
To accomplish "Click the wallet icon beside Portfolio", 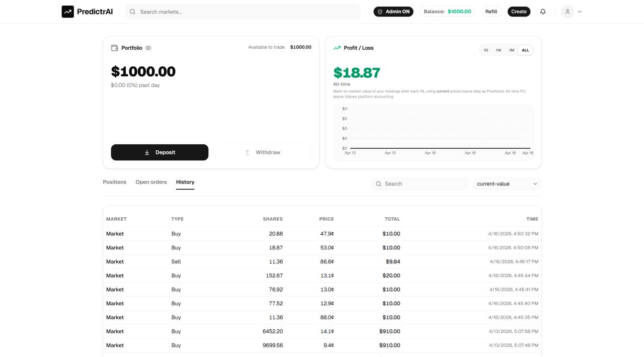I will (x=114, y=48).
